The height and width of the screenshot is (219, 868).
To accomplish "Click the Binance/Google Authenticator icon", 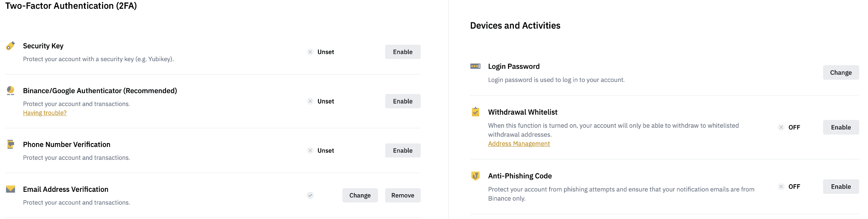I will tap(10, 91).
